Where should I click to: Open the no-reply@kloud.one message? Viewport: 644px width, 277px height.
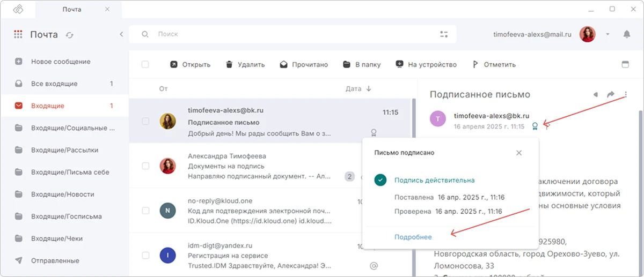click(x=270, y=210)
